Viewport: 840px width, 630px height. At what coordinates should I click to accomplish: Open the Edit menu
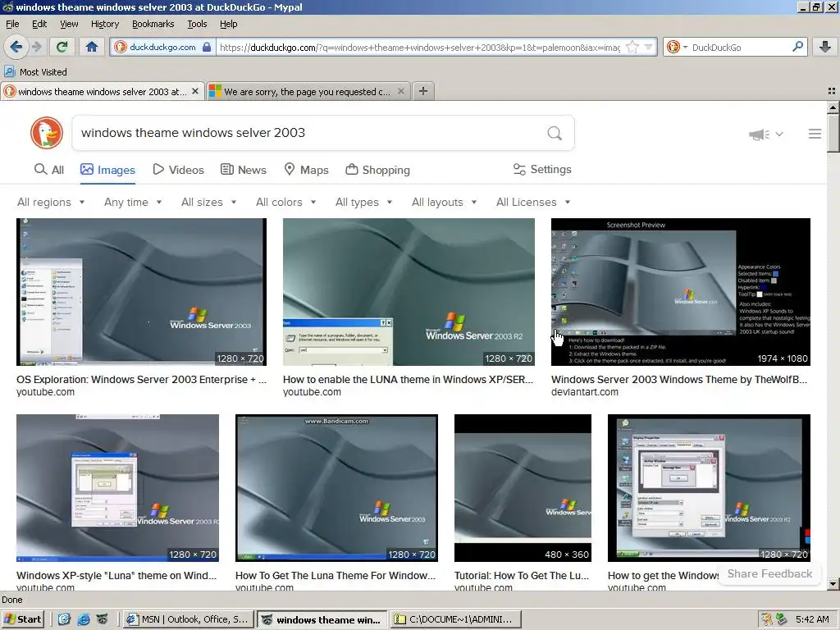tap(39, 24)
